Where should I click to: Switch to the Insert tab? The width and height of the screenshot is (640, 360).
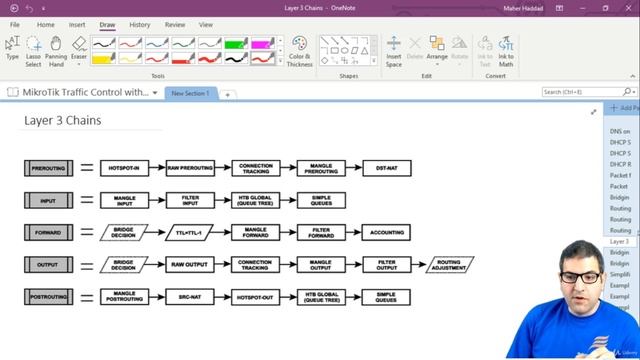pyautogui.click(x=77, y=24)
